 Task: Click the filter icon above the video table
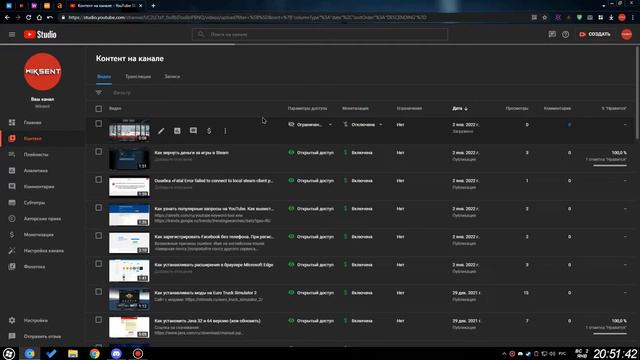99,93
